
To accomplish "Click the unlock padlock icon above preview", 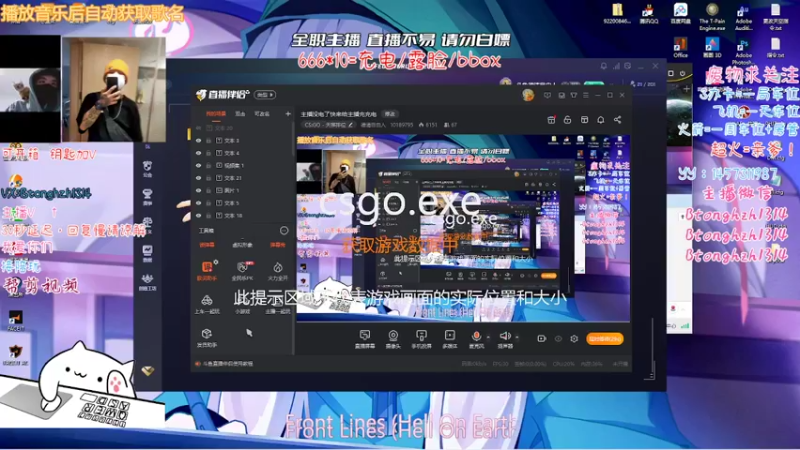I will pos(567,120).
